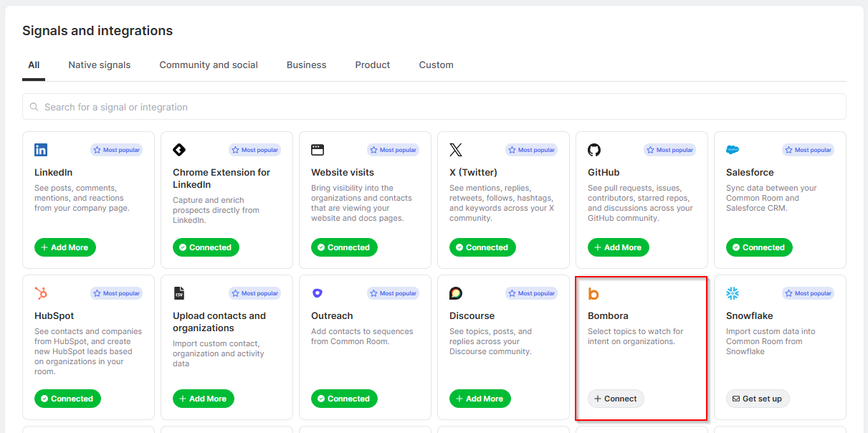Image resolution: width=868 pixels, height=433 pixels.
Task: Open Community and social tab
Action: [209, 65]
